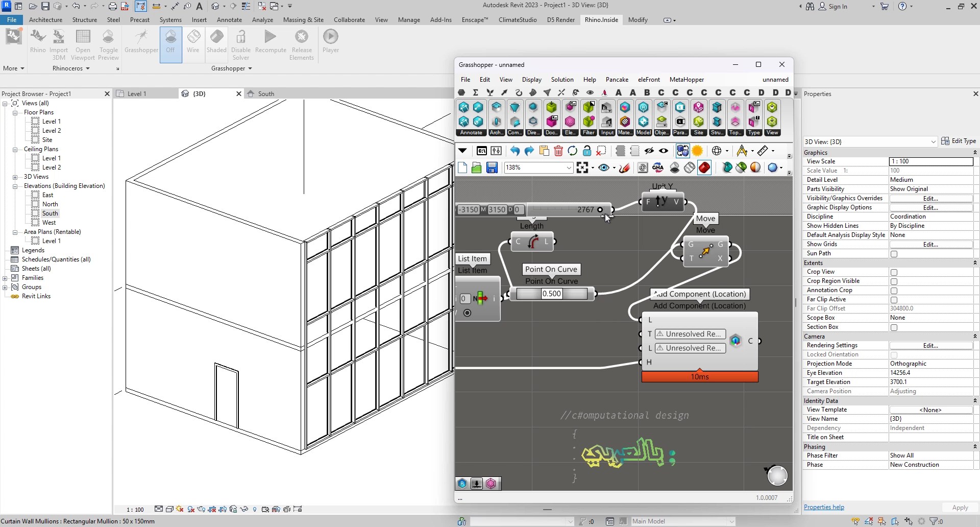Click the sun yellow icon in Grasshopper toolbar
The height and width of the screenshot is (527, 980).
point(697,151)
